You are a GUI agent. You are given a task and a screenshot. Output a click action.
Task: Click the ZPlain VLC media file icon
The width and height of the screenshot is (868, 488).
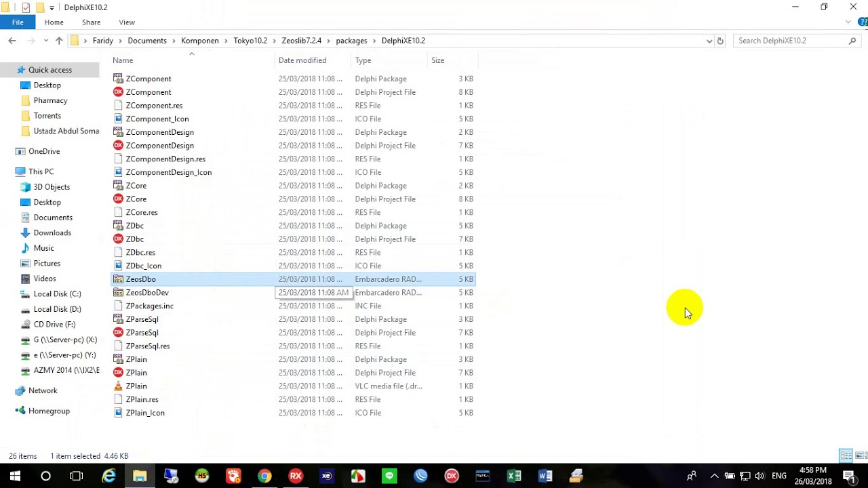pyautogui.click(x=118, y=386)
